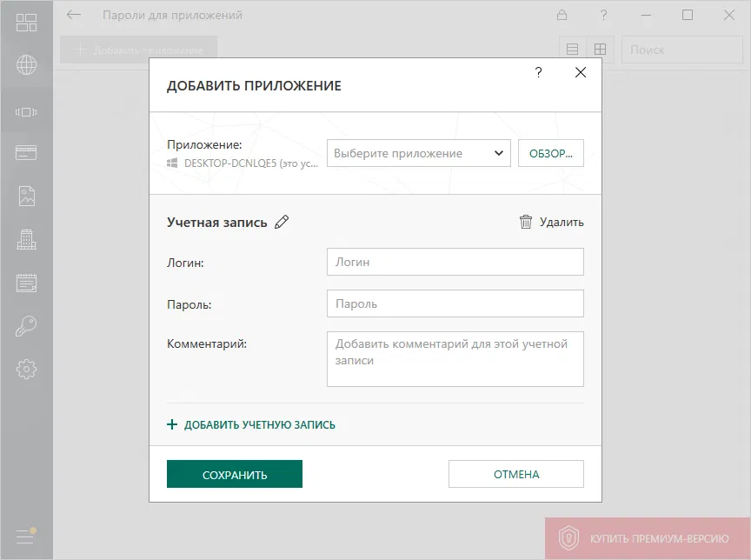
Task: Expand the Выберите приложение dropdown
Action: tap(418, 153)
